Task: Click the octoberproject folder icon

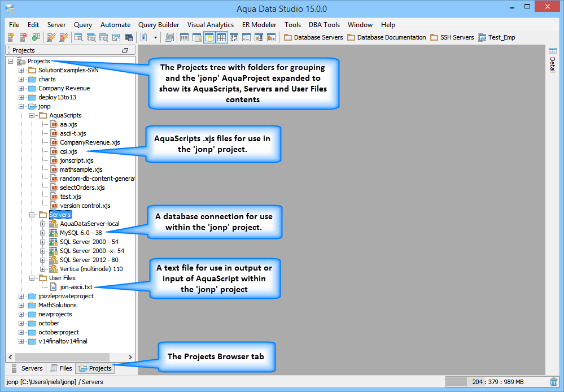Action: [x=32, y=332]
